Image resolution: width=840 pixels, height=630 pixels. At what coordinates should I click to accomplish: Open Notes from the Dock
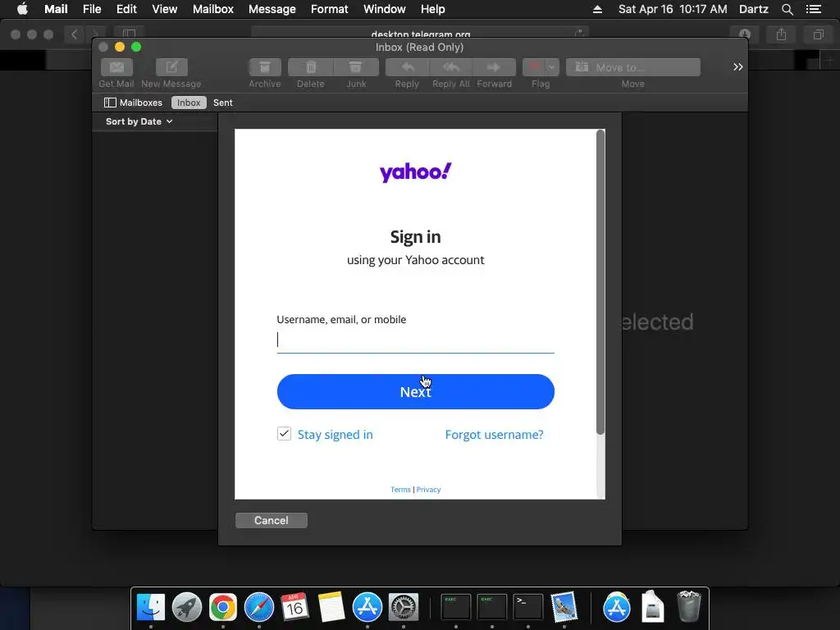[331, 608]
